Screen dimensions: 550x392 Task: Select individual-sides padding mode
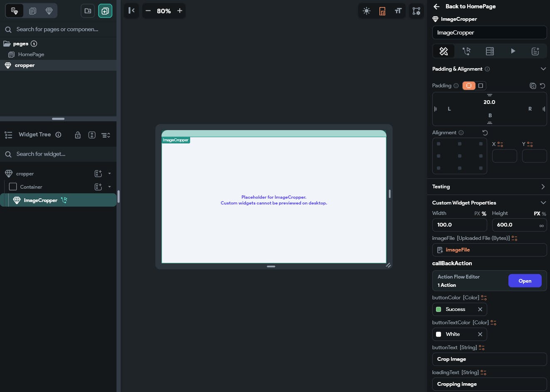click(x=481, y=86)
